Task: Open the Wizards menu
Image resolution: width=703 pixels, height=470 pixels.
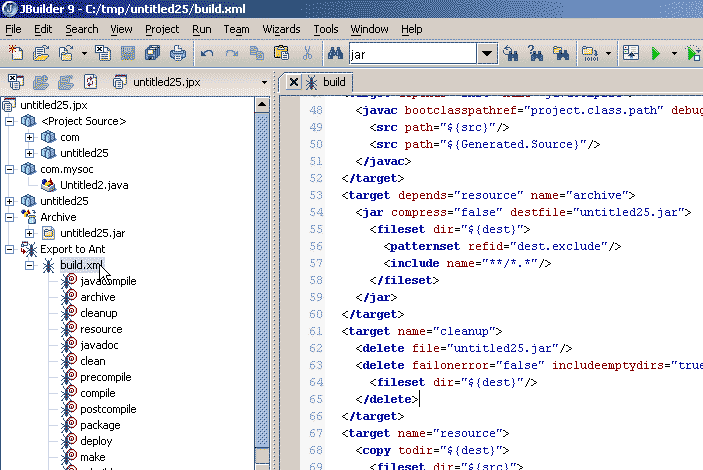Action: pyautogui.click(x=281, y=29)
